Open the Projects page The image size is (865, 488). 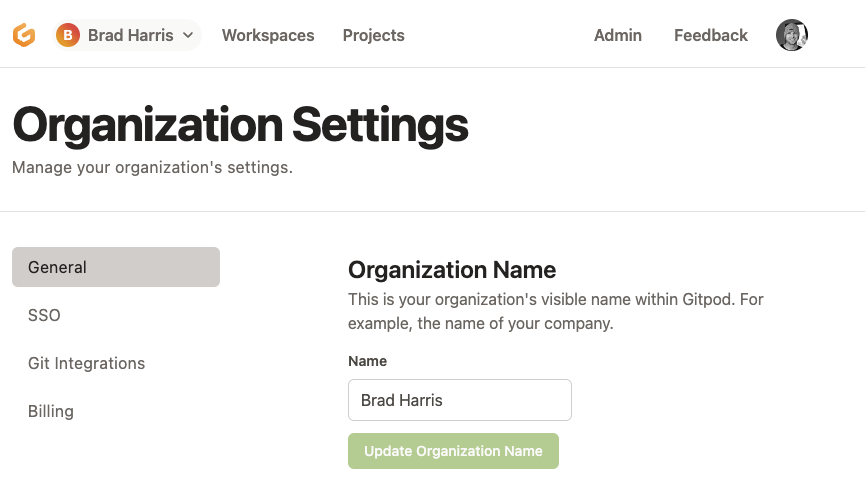[x=373, y=35]
